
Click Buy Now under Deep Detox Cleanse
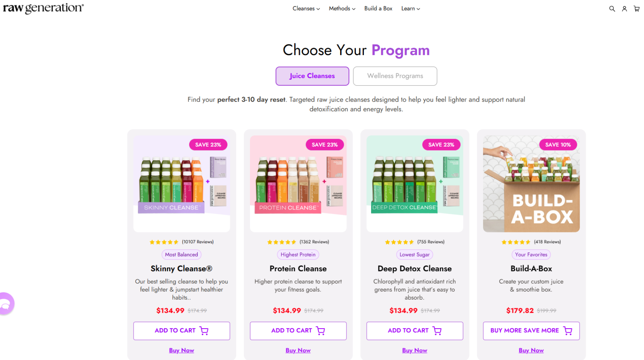[414, 350]
